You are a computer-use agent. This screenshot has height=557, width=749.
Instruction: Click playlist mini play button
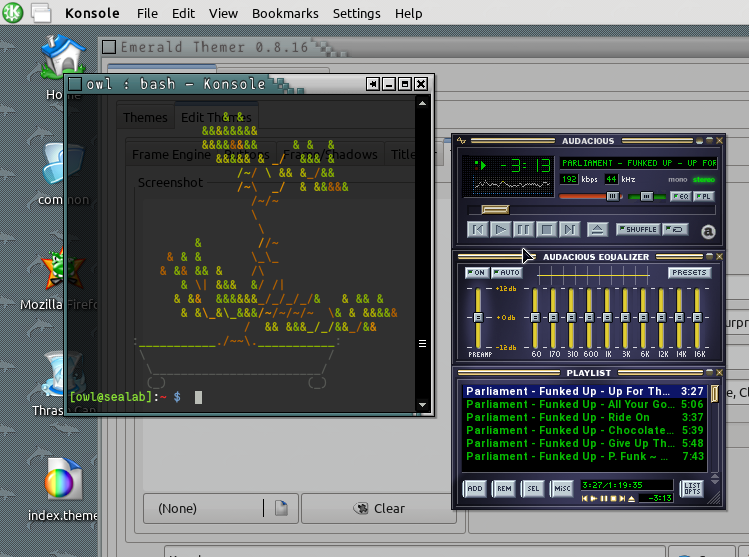(594, 499)
